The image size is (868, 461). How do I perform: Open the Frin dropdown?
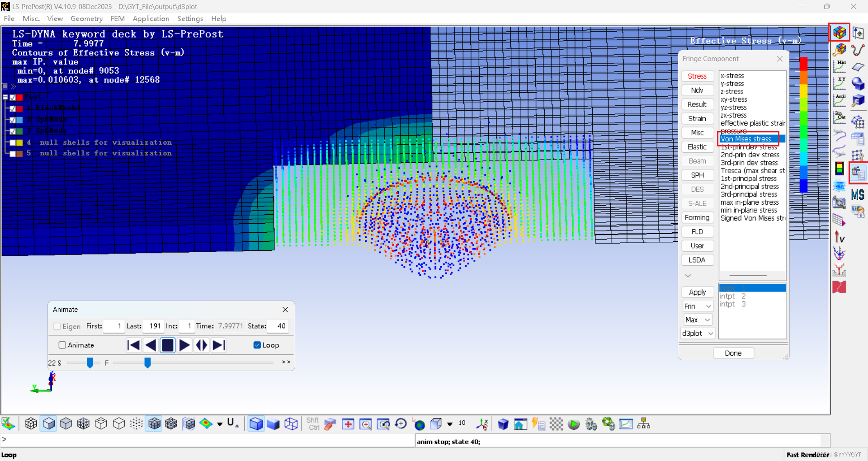click(698, 306)
